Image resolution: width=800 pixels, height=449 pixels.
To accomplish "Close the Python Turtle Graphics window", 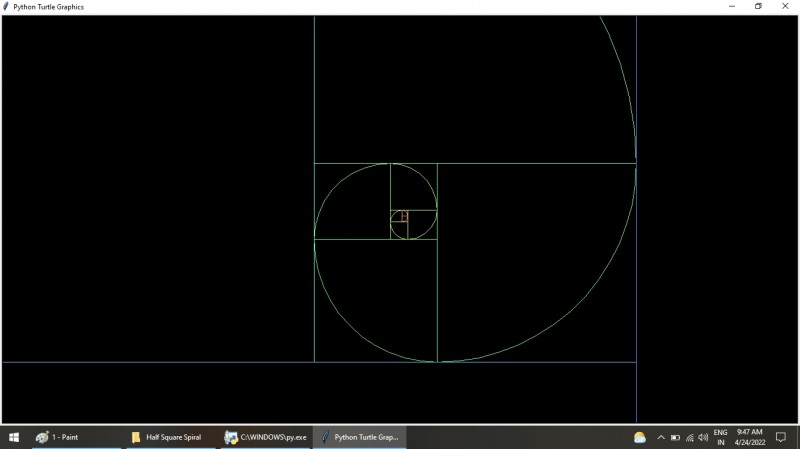I will click(785, 7).
